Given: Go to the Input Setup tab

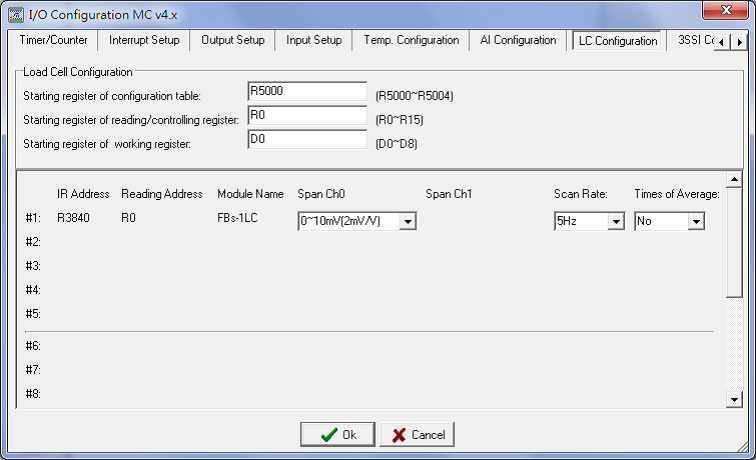Looking at the screenshot, I should [314, 41].
